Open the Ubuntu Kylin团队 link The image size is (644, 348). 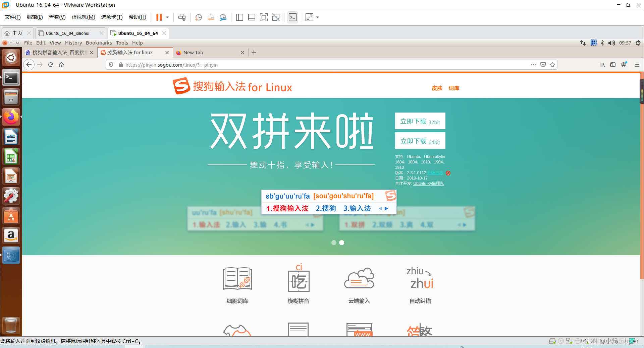tap(429, 184)
